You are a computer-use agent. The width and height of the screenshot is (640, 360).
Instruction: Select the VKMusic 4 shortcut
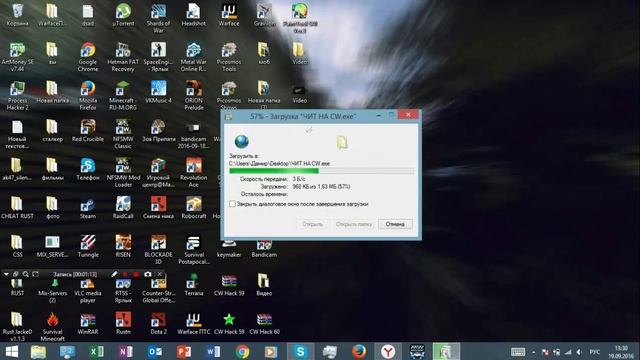click(x=158, y=92)
